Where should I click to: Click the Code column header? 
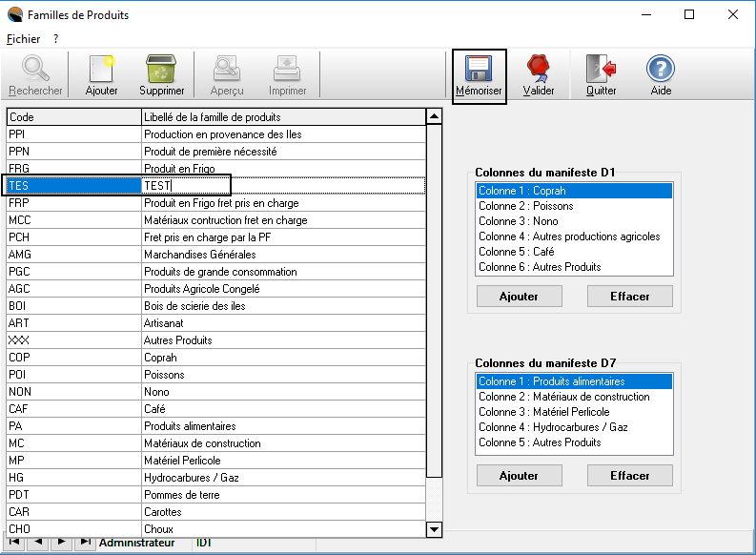pos(73,116)
